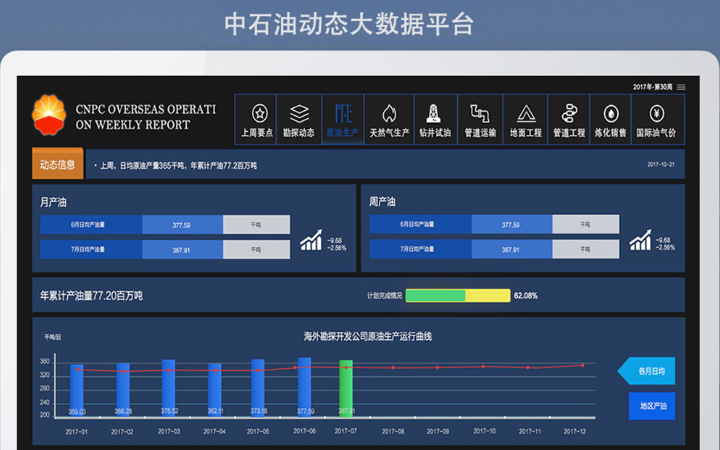720x450 pixels.
Task: Click the 62.08% completion value
Action: (525, 296)
